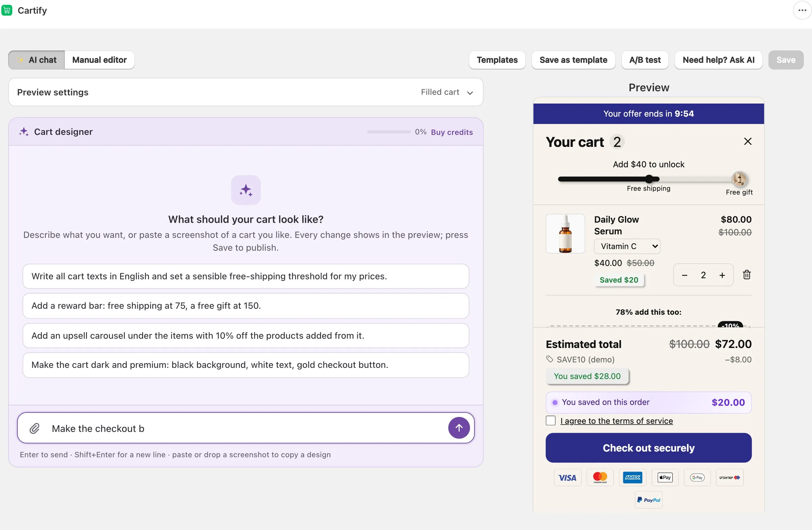Viewport: 812px width, 530px height.
Task: Click the SAVE10 discount tag icon
Action: 550,359
